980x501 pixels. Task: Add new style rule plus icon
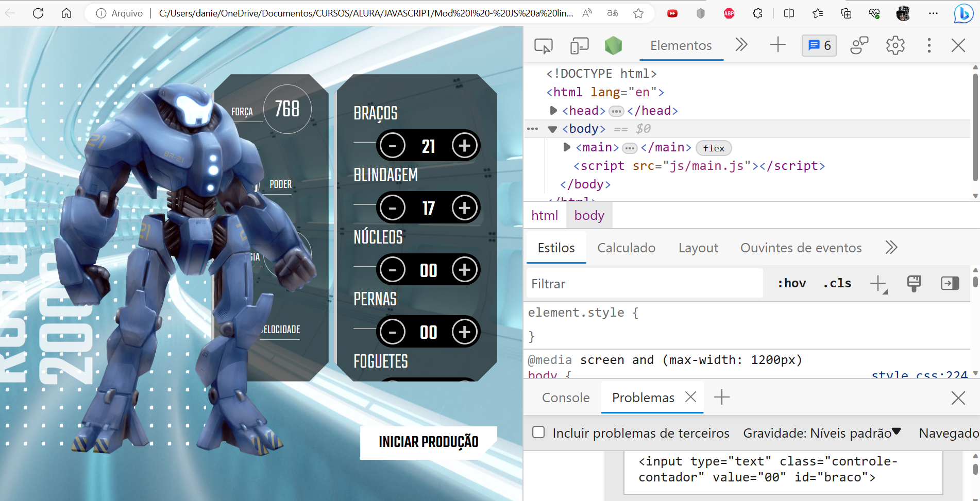878,284
